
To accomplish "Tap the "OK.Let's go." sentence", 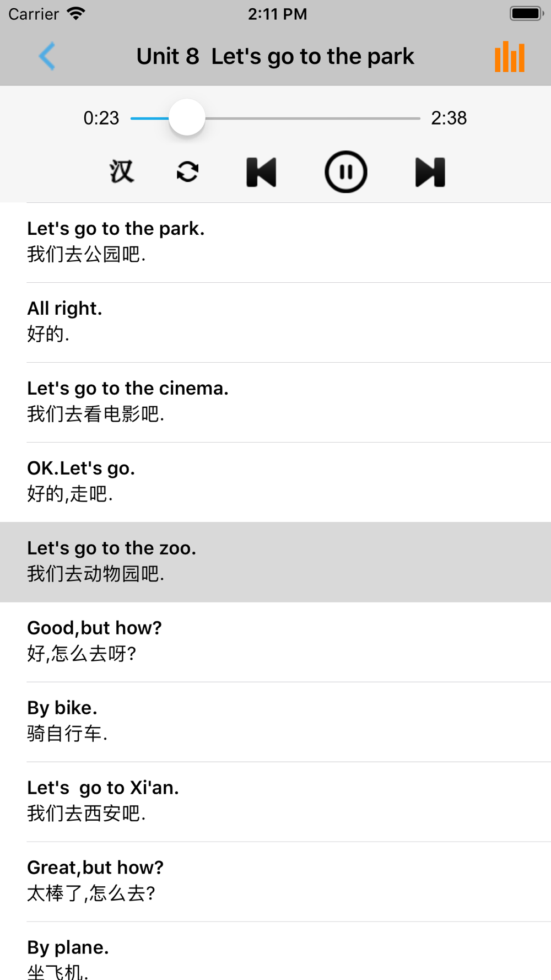I will click(275, 482).
